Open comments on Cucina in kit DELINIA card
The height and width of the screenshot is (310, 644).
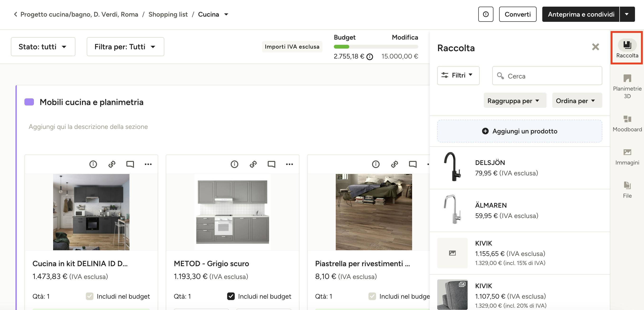click(x=130, y=164)
